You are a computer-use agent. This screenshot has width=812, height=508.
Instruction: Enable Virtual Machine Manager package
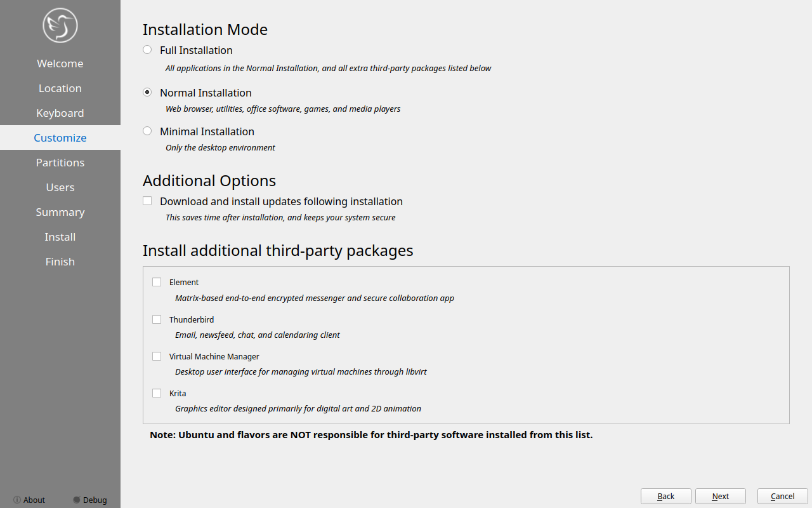pyautogui.click(x=157, y=356)
